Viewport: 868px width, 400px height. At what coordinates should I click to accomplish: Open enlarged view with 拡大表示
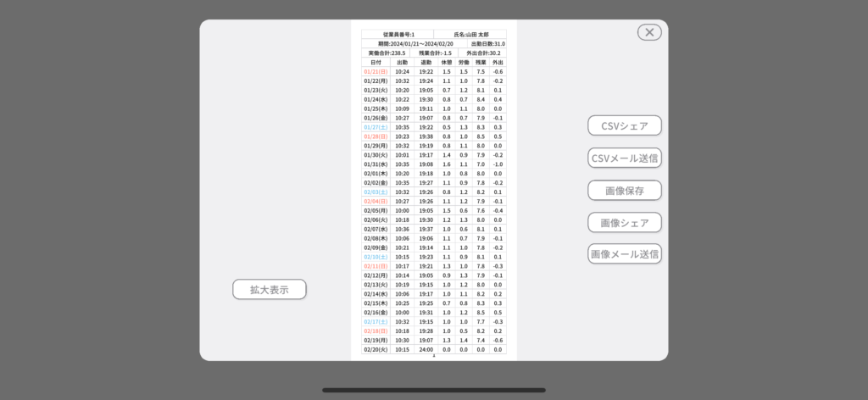pyautogui.click(x=269, y=289)
